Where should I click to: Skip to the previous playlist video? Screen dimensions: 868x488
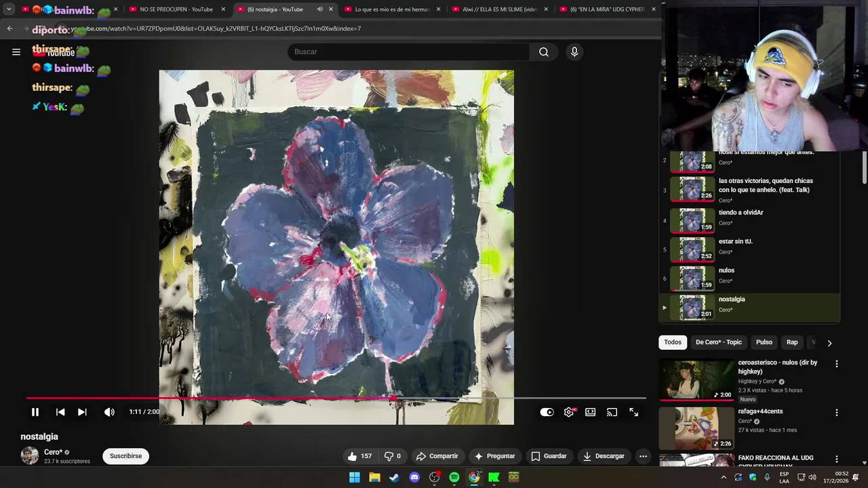[x=60, y=412]
